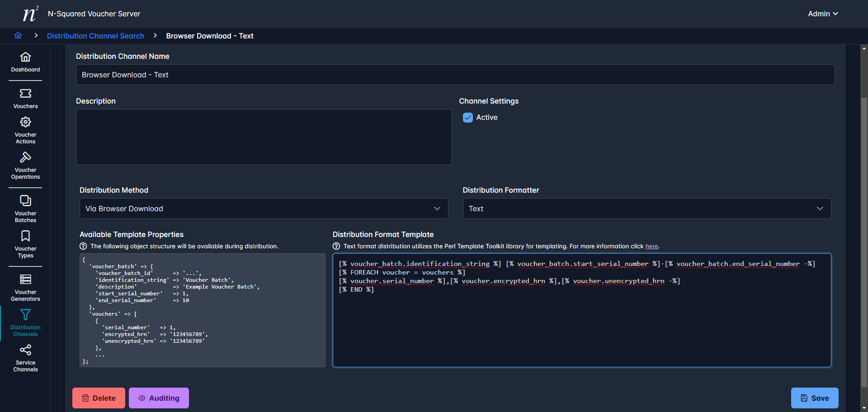This screenshot has height=412, width=868.
Task: Open the Admin user menu
Action: pos(823,14)
